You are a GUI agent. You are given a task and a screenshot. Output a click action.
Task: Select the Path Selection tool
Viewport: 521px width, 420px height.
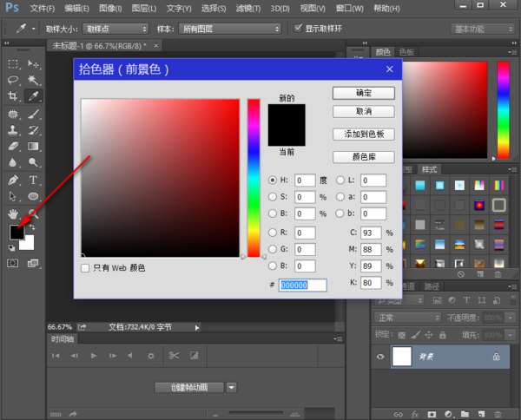coord(13,196)
